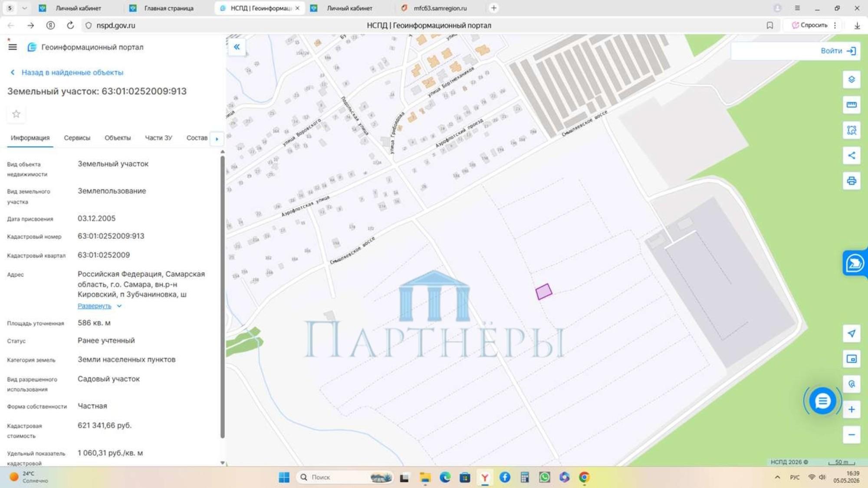
Task: Click the Войти login button
Action: coord(838,51)
